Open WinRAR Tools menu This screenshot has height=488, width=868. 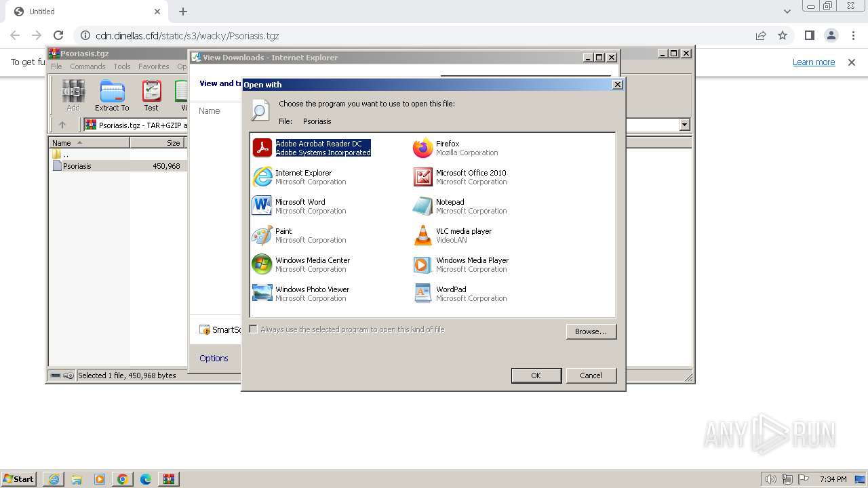pos(122,66)
